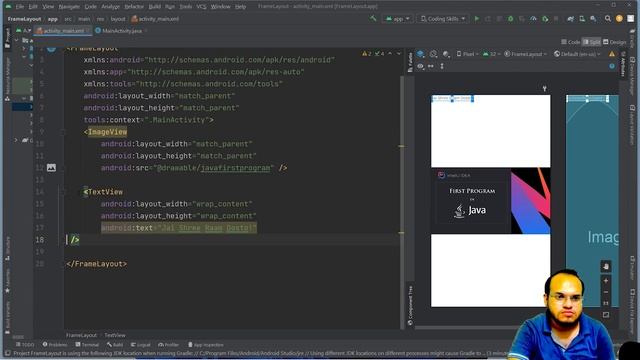Go to next highlighted error arrow

click(x=399, y=53)
